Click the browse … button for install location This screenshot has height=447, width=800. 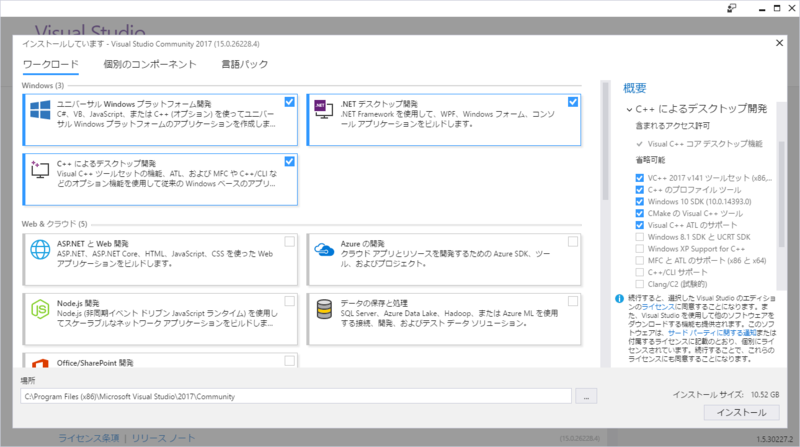click(586, 396)
